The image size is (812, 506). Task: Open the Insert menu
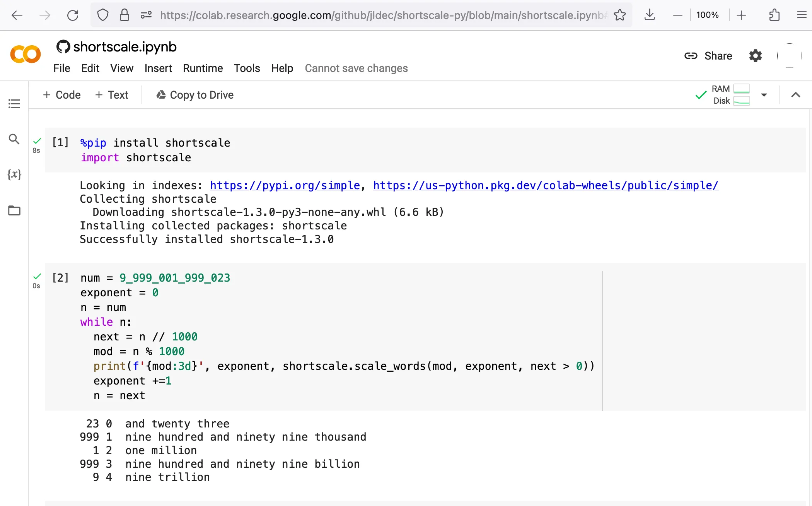pos(158,68)
